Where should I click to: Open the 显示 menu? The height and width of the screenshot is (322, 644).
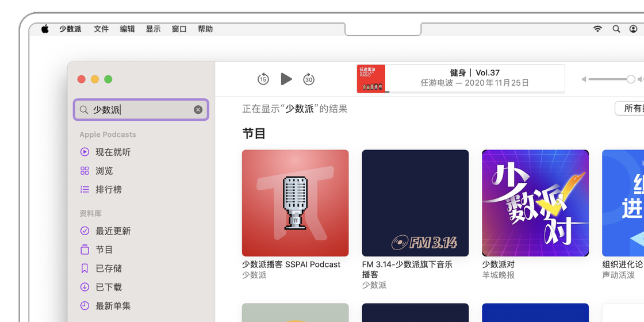click(153, 29)
